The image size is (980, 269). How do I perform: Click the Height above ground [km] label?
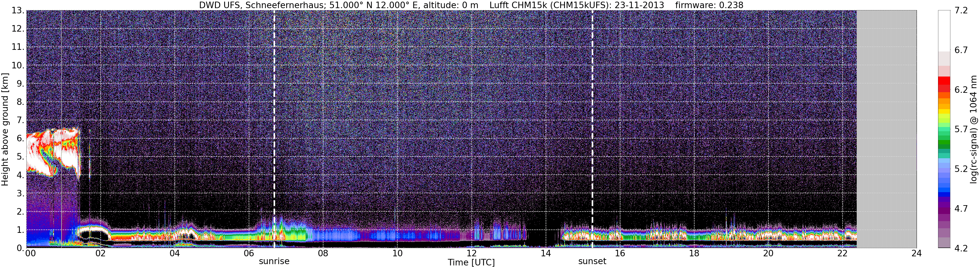point(5,129)
